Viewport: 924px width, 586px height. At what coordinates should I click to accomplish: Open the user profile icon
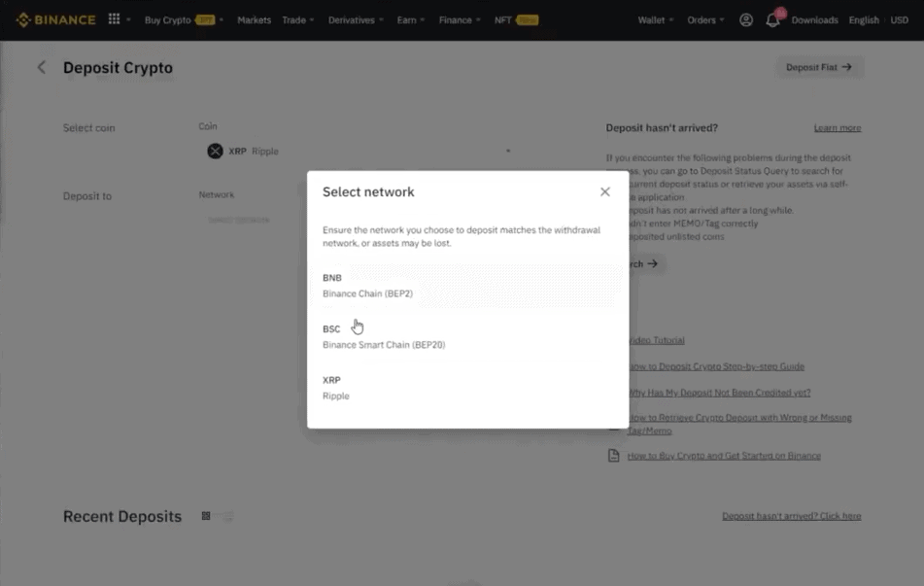746,20
